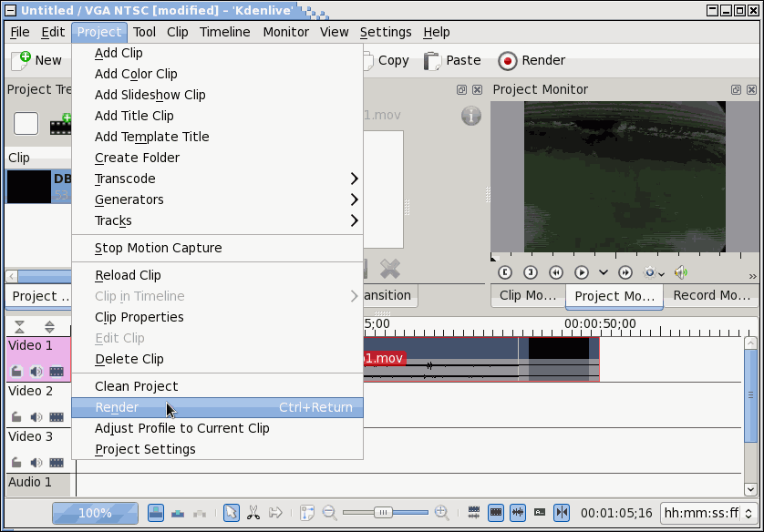The width and height of the screenshot is (764, 532).
Task: Toggle audio thumbnails waveform icon
Action: 518,513
